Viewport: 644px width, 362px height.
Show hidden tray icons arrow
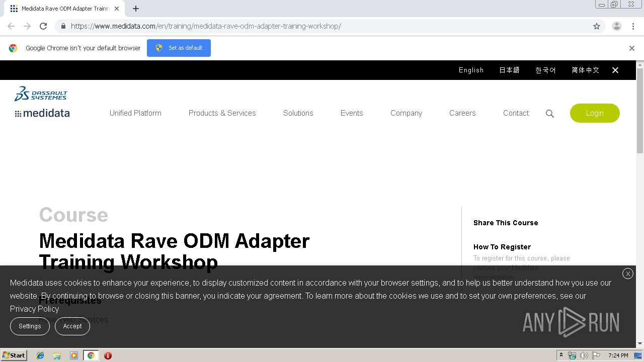[561, 355]
